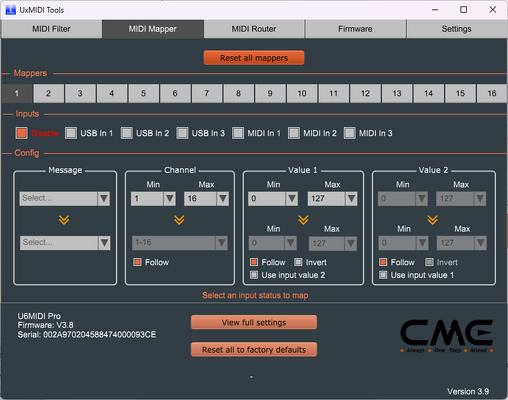Click the UxMIDI Tools app icon
Viewport: 508px width, 400px height.
(x=11, y=10)
